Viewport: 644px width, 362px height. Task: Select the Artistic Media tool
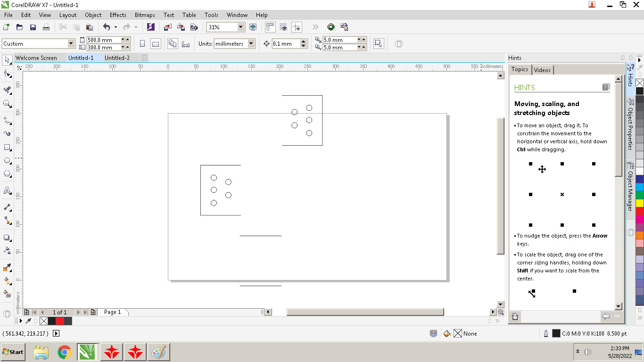tap(7, 133)
